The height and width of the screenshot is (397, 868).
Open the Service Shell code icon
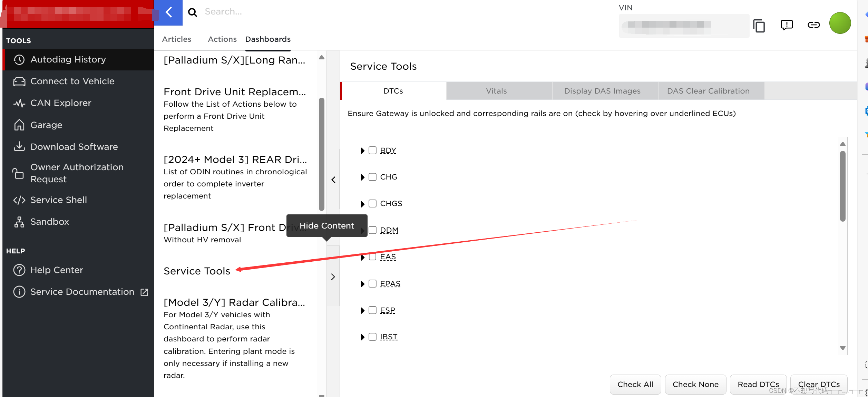(19, 200)
